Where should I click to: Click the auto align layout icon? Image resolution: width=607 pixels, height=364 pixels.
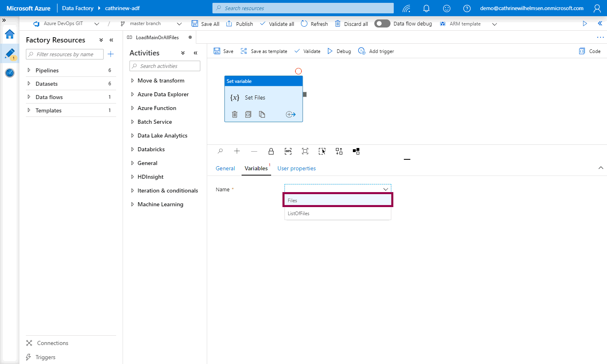339,151
